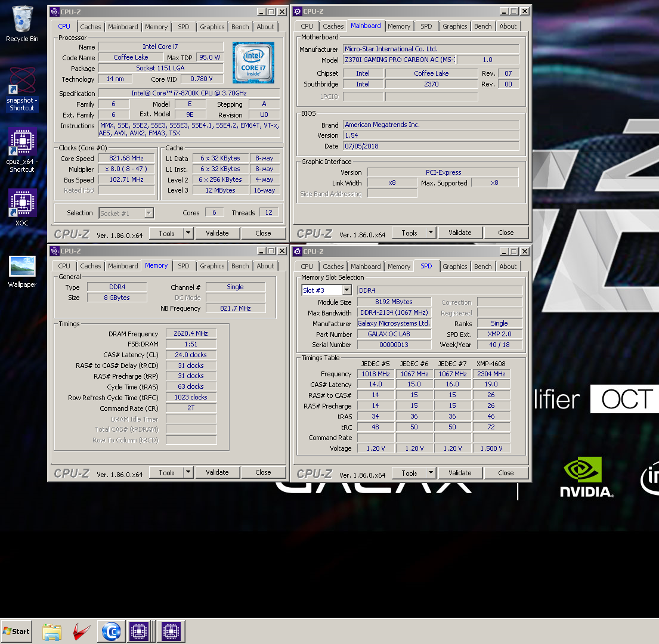Close the Mainboard CPU-Z window with X

coord(525,11)
